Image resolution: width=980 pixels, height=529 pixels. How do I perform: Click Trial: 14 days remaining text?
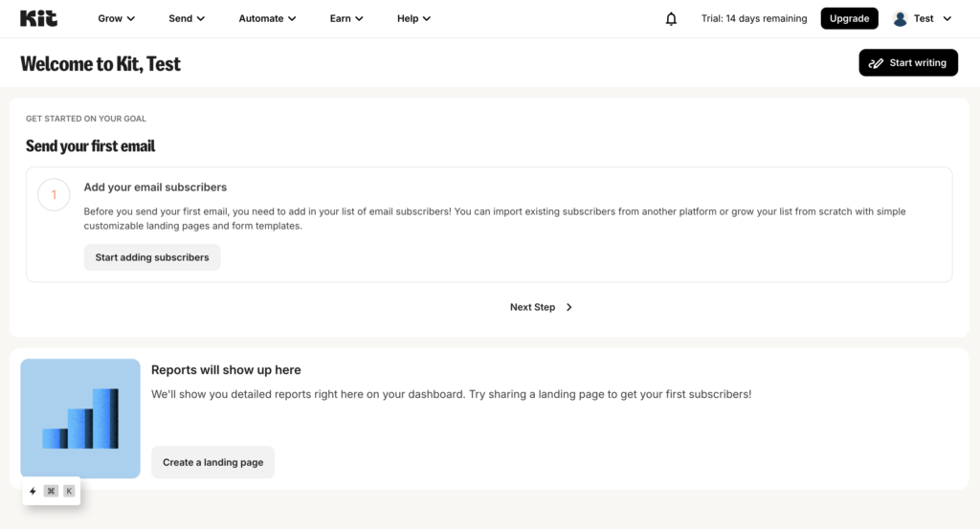coord(754,19)
